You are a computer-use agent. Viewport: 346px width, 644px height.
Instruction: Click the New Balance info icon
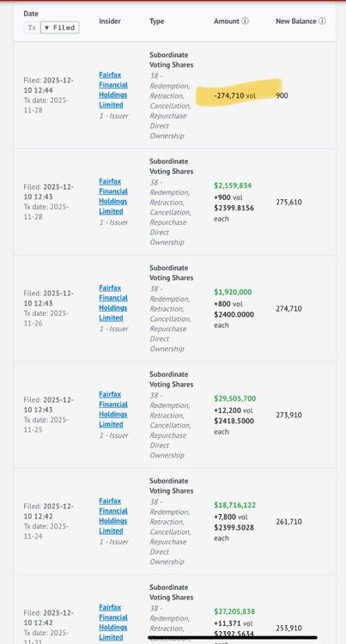[x=322, y=21]
